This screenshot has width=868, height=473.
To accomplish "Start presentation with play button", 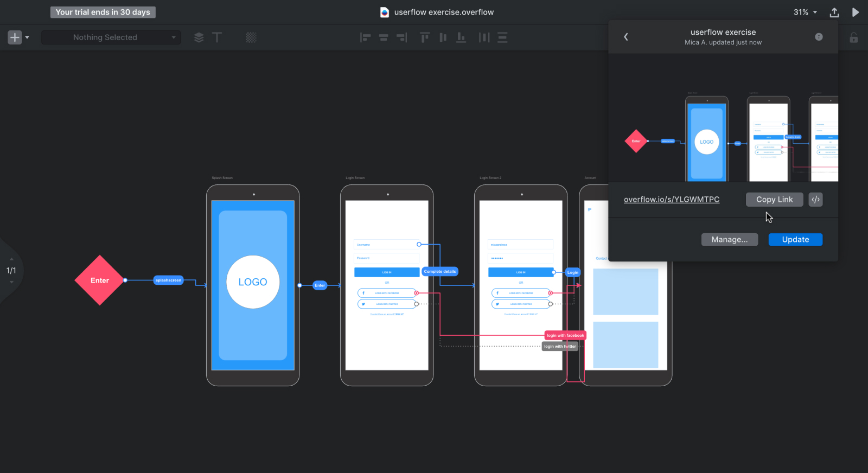I will point(856,12).
